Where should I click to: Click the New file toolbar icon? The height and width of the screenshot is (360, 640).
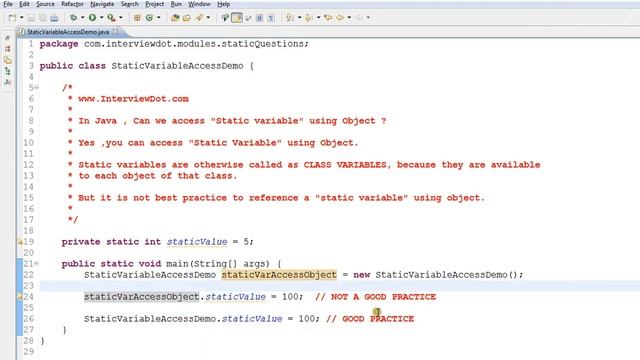click(x=12, y=18)
